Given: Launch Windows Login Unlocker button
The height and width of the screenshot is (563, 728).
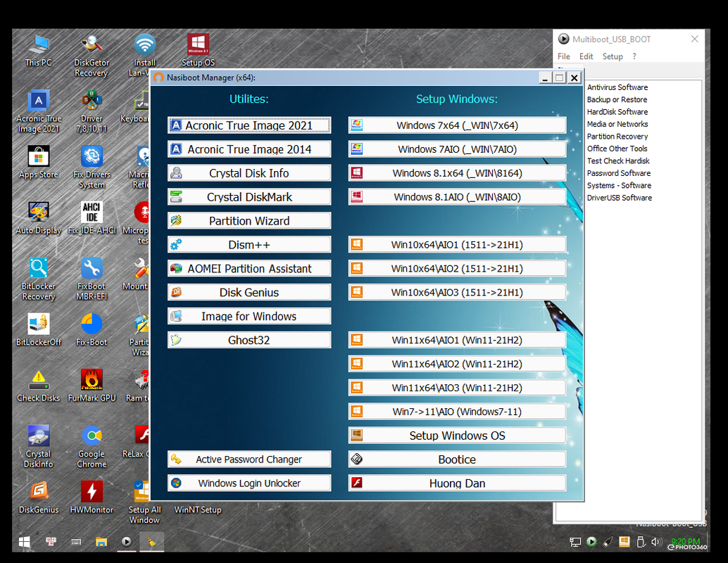Looking at the screenshot, I should (249, 483).
